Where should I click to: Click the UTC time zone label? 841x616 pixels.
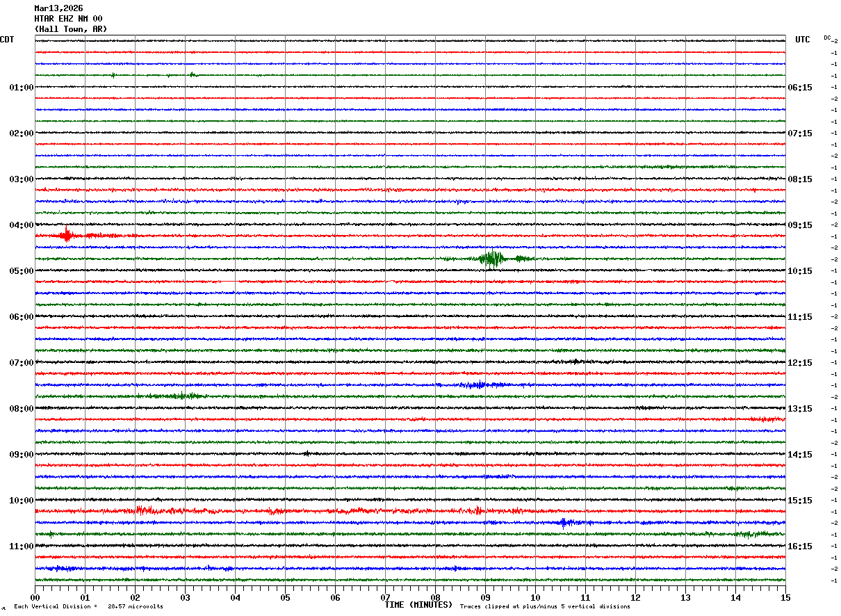click(x=803, y=40)
